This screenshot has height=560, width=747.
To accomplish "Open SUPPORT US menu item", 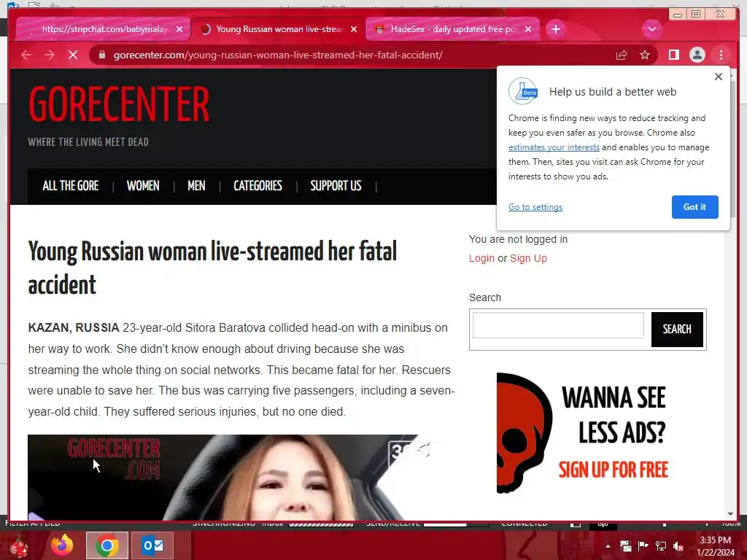I will click(336, 186).
